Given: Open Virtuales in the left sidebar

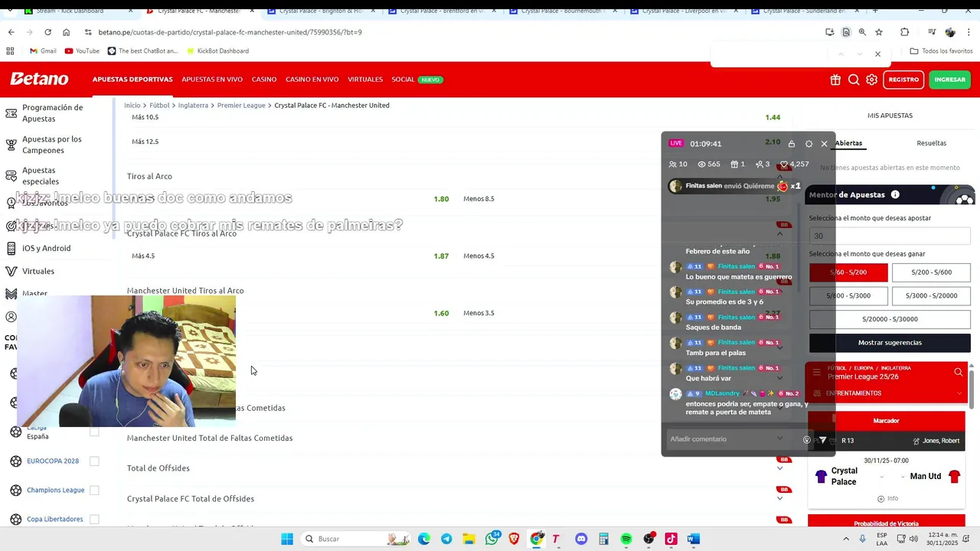Looking at the screenshot, I should [38, 271].
